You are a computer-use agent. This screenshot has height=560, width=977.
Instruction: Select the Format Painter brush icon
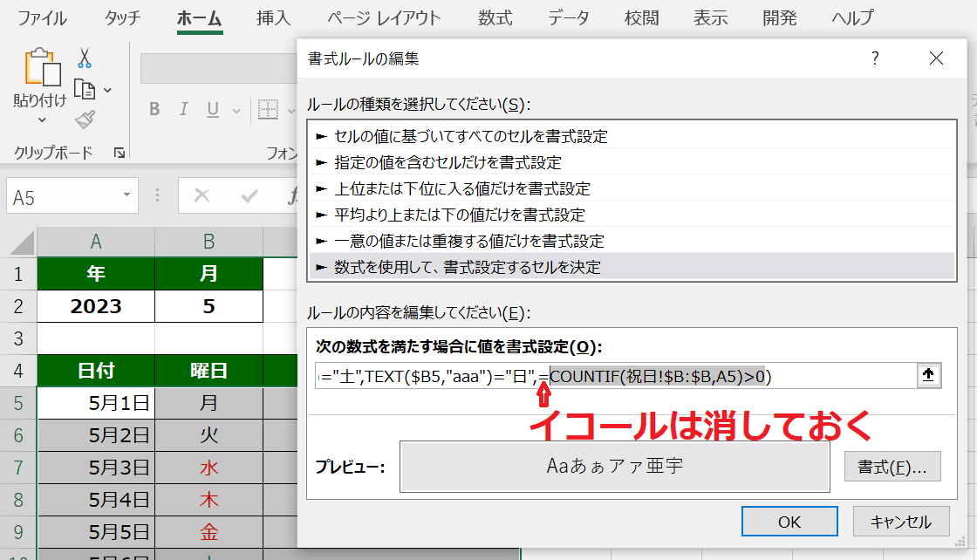(85, 120)
